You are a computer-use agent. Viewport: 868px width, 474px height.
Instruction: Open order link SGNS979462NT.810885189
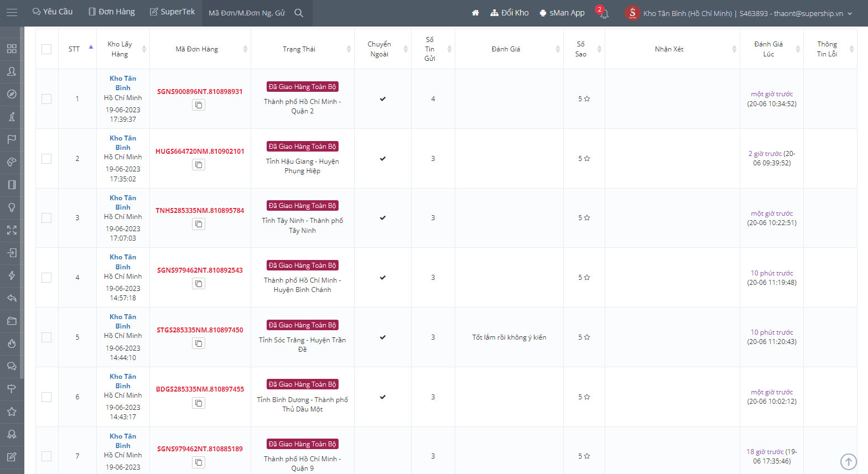tap(200, 449)
